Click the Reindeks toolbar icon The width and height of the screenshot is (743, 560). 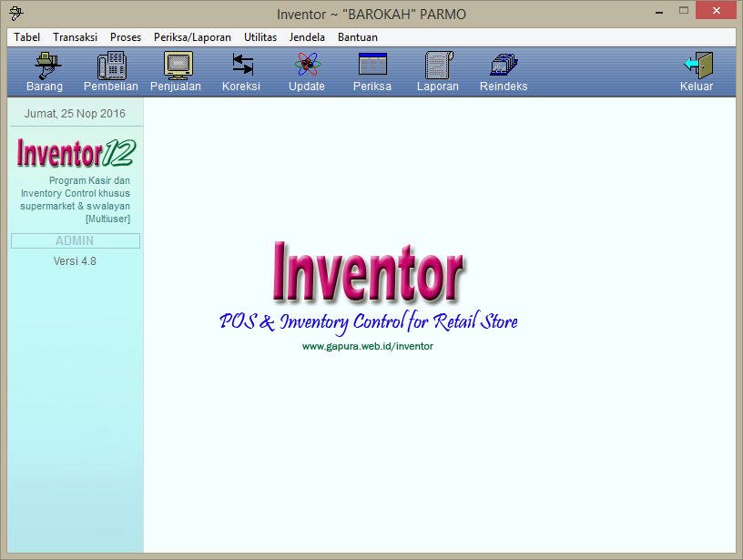(x=504, y=66)
